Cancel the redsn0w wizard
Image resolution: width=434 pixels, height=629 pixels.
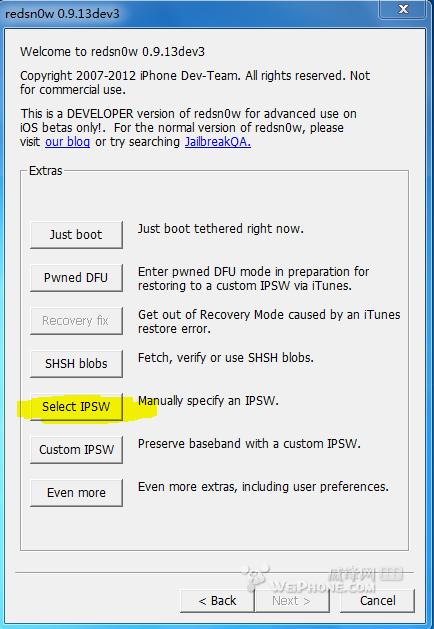coord(377,601)
